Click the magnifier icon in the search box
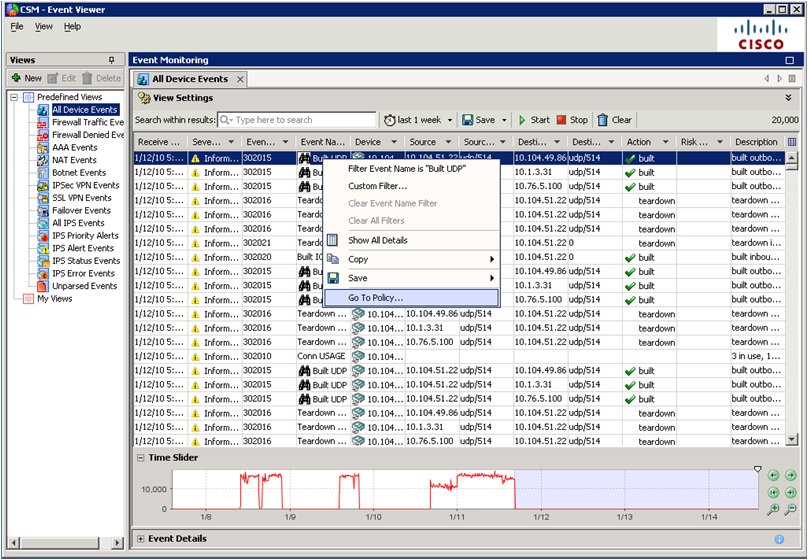 [226, 120]
